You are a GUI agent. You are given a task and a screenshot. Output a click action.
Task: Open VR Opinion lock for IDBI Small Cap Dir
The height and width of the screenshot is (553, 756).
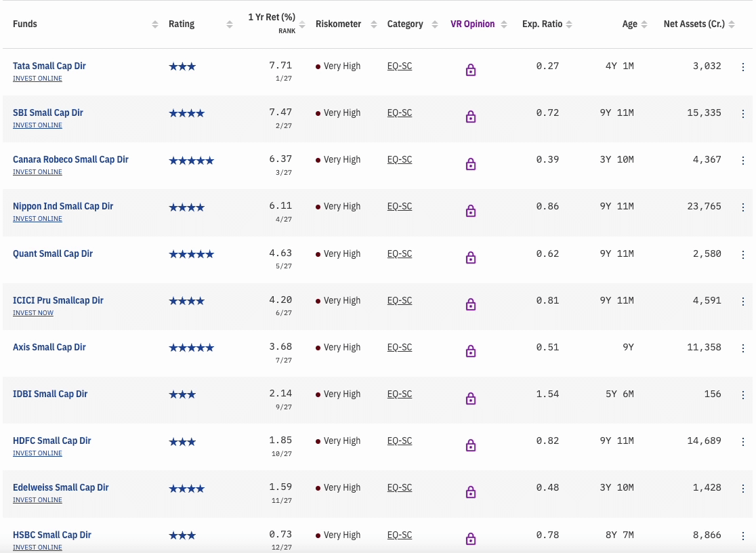click(x=471, y=398)
